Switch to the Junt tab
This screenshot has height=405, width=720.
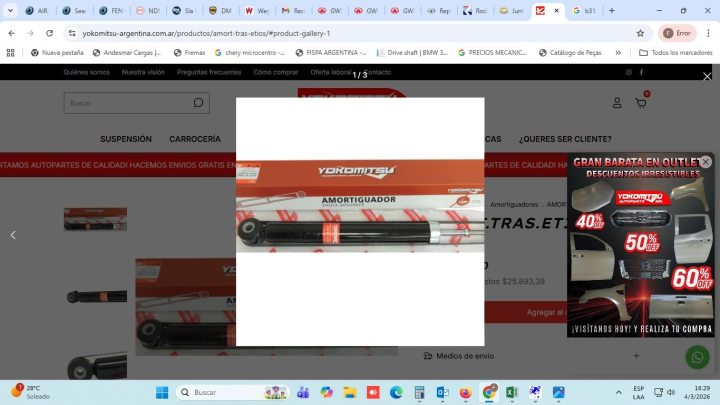(x=512, y=10)
